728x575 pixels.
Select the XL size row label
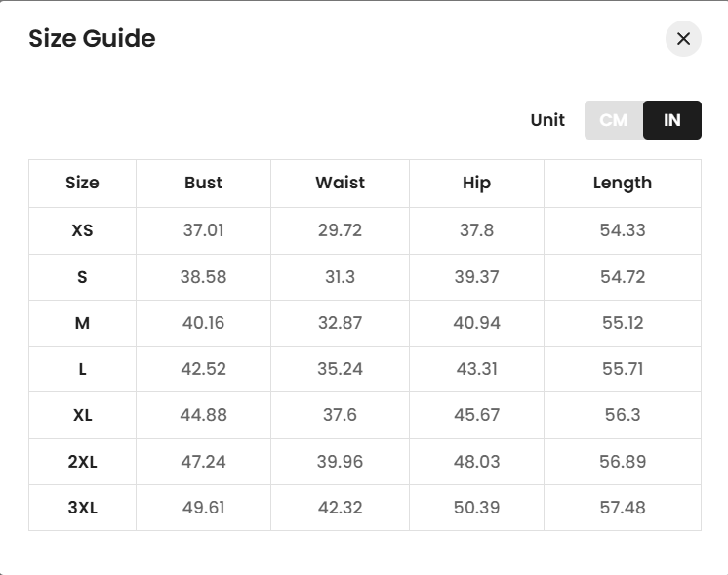point(82,415)
